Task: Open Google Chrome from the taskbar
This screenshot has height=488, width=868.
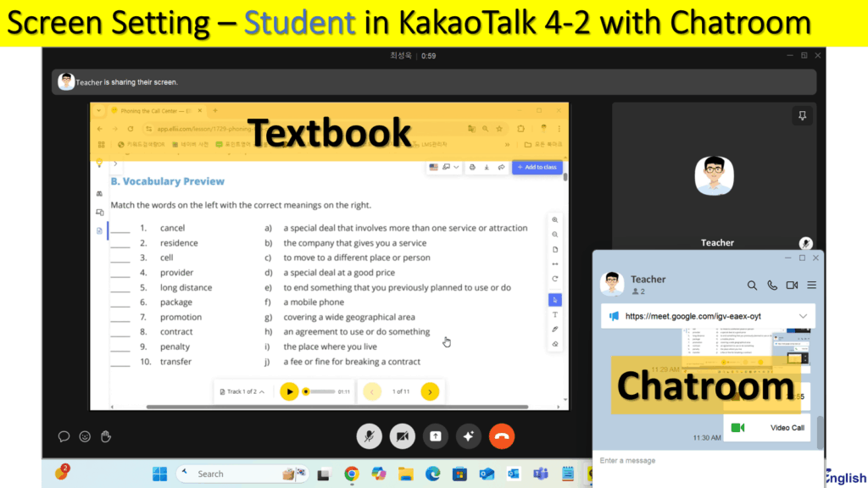Action: 352,474
